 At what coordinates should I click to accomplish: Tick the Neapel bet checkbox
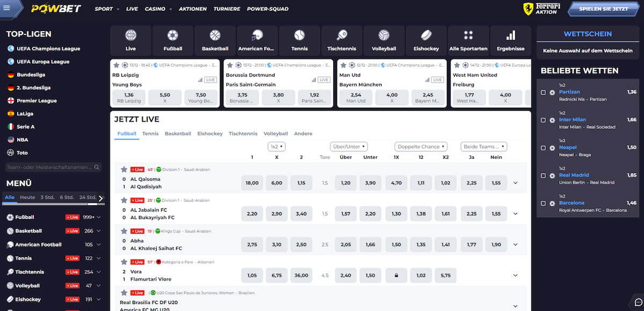[x=543, y=148]
